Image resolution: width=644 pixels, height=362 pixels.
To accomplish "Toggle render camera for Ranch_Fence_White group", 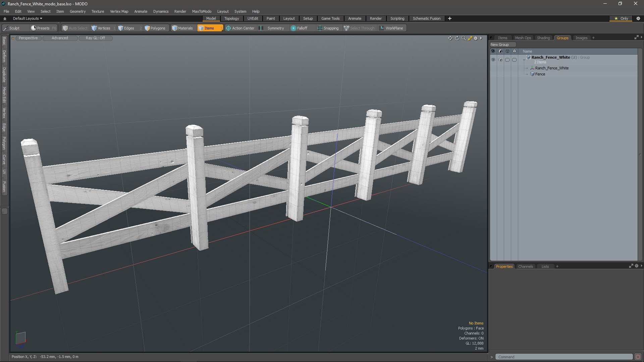I will coord(500,60).
